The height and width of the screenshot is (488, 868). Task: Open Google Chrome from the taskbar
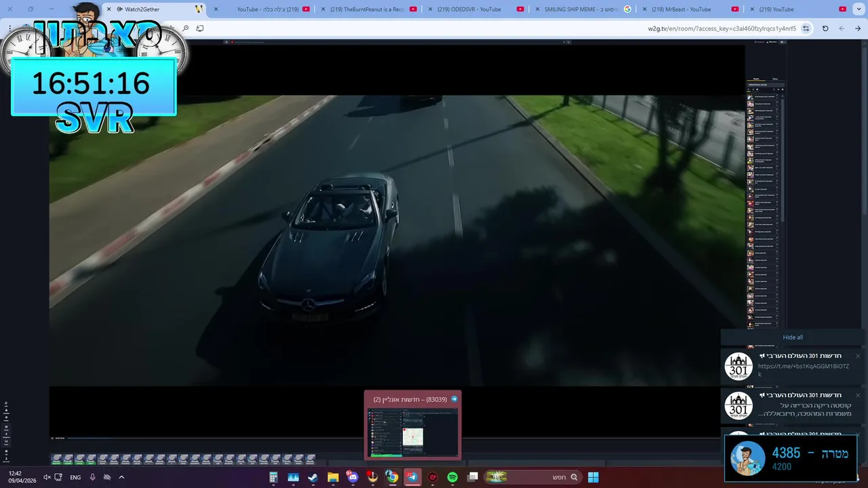click(392, 477)
